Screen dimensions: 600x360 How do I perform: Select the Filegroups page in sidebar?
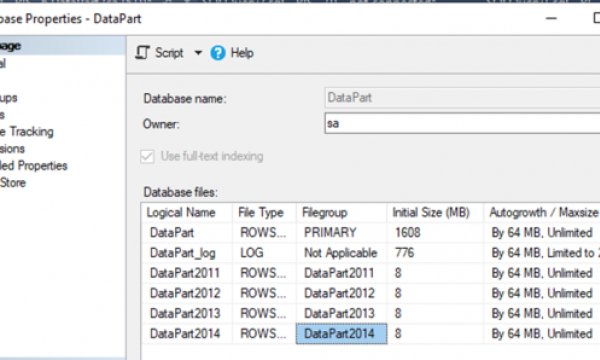pyautogui.click(x=8, y=98)
